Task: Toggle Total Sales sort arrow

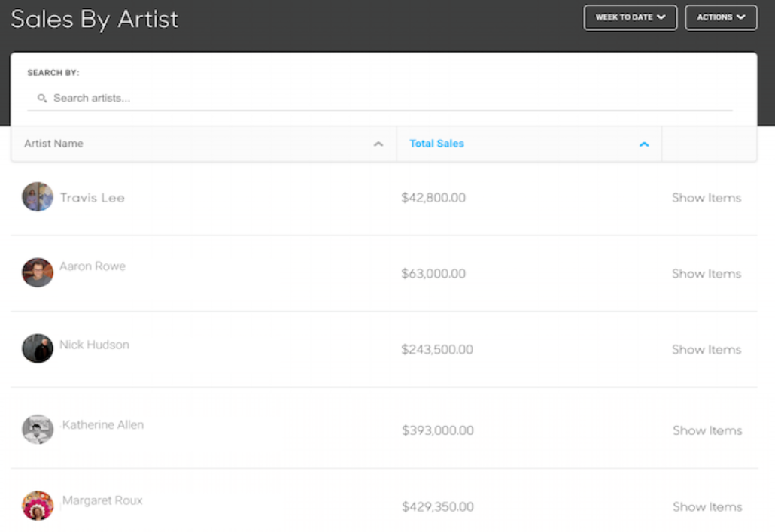Action: [x=644, y=144]
